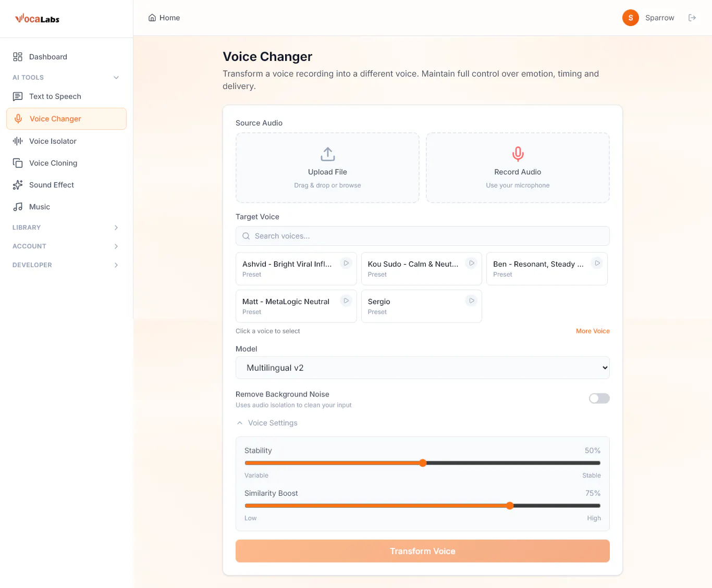The image size is (712, 588).
Task: Click the upload arrow icon in Upload File
Action: (327, 154)
